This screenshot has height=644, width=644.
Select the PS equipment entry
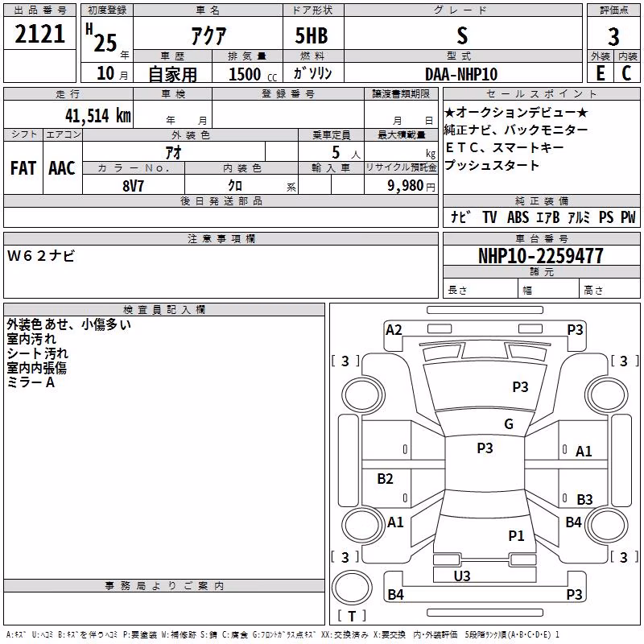point(606,217)
